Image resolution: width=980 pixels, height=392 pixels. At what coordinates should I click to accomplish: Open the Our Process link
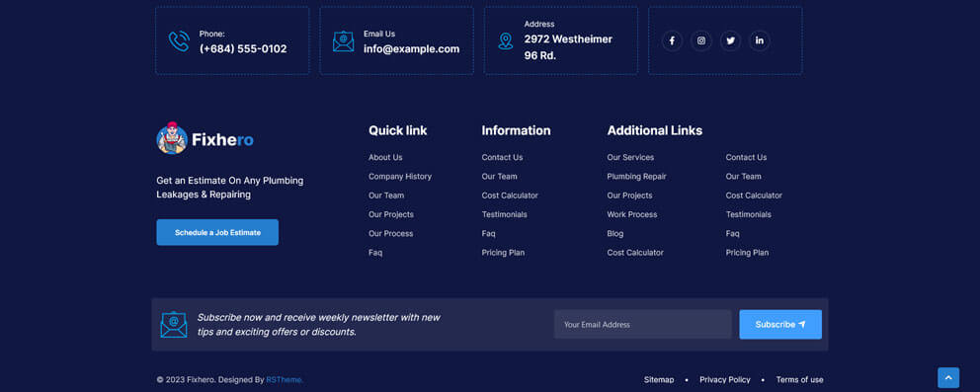coord(390,233)
